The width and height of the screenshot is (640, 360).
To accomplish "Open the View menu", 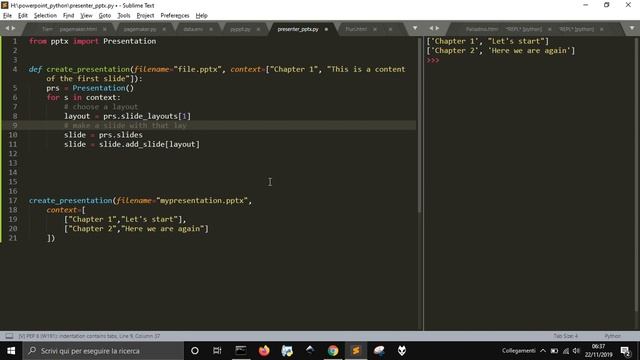I will tap(86, 16).
